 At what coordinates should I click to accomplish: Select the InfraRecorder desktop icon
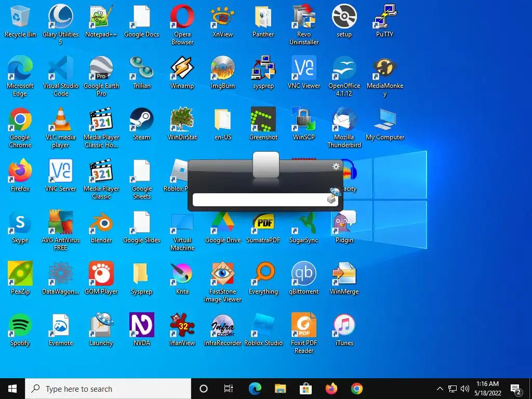click(222, 330)
